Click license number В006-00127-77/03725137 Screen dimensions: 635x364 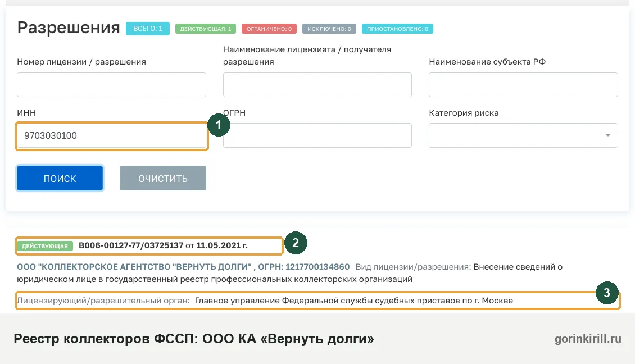pyautogui.click(x=131, y=245)
